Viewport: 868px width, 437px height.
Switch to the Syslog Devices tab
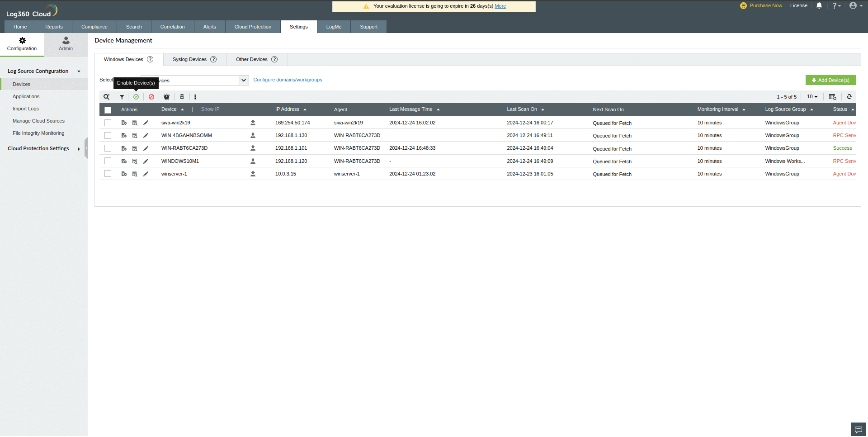click(189, 59)
